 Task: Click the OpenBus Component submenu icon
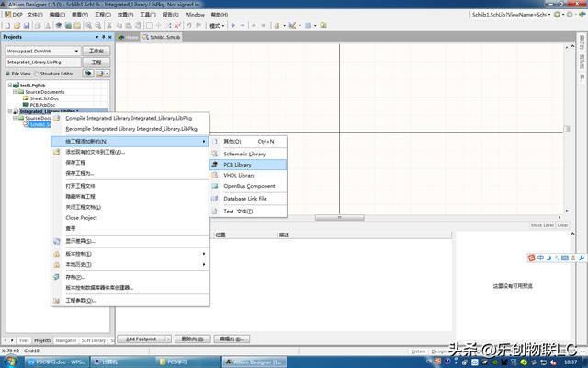(x=215, y=186)
